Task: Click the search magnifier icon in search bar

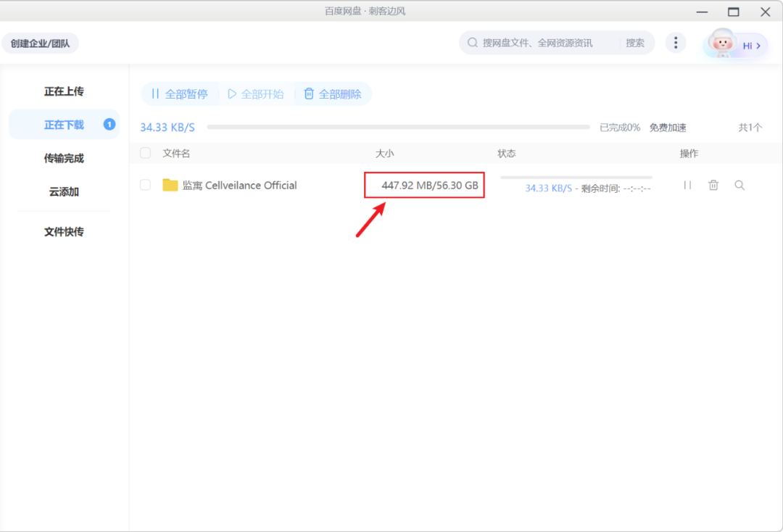Action: pos(473,43)
